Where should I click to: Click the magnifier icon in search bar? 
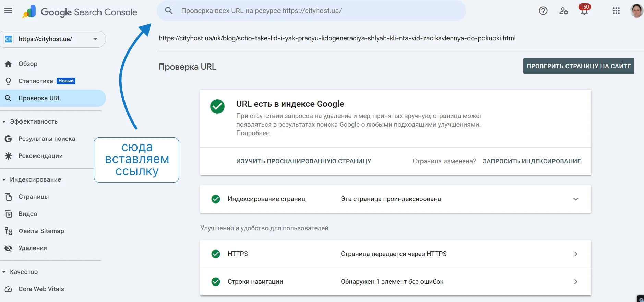[169, 11]
